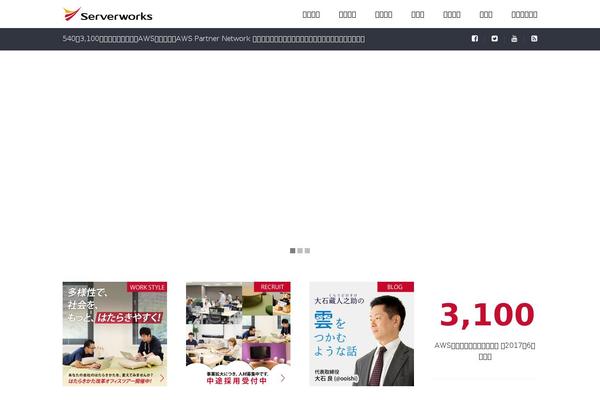Visit the YouTube channel icon

(x=514, y=38)
